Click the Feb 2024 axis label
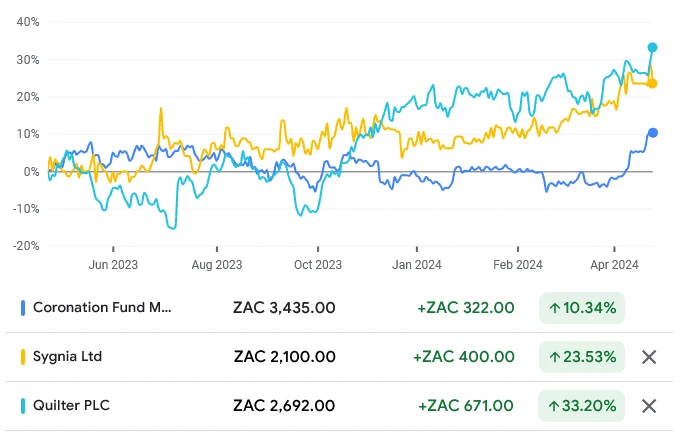Screen dimensions: 680x444 pos(518,264)
